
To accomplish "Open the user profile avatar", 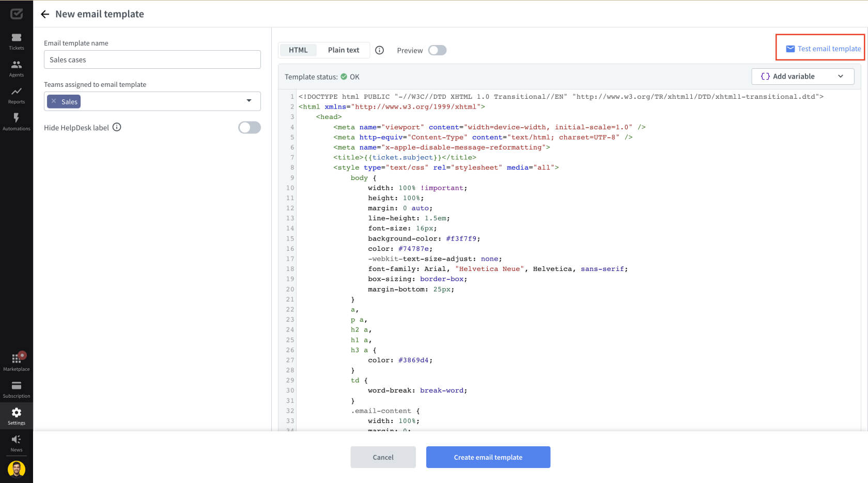I will tap(17, 469).
